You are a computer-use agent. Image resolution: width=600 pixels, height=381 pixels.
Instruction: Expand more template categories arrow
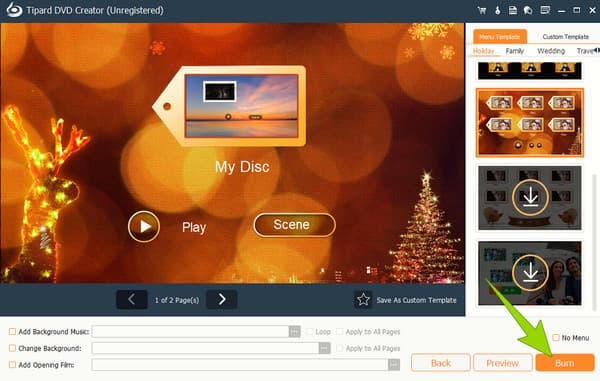click(x=597, y=50)
